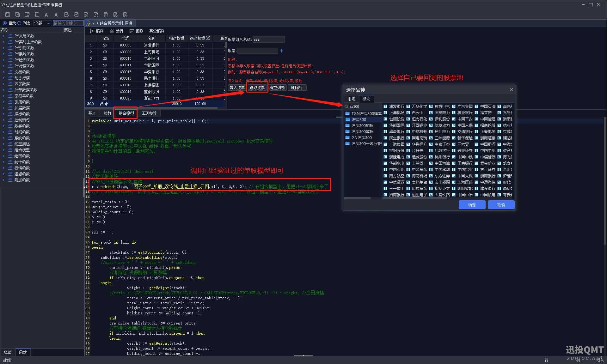Expand the 交易函数 tree node
607x364 pixels.
(x=3, y=72)
